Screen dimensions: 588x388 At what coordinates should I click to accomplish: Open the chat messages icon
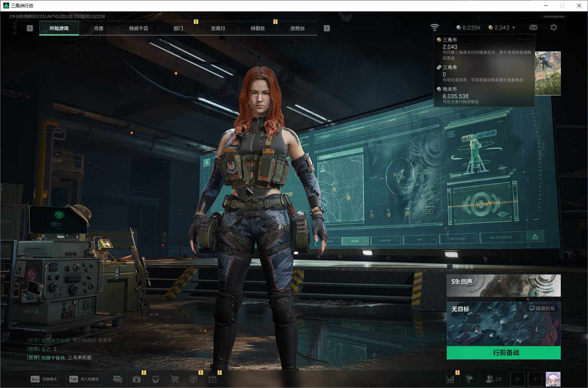tap(117, 379)
